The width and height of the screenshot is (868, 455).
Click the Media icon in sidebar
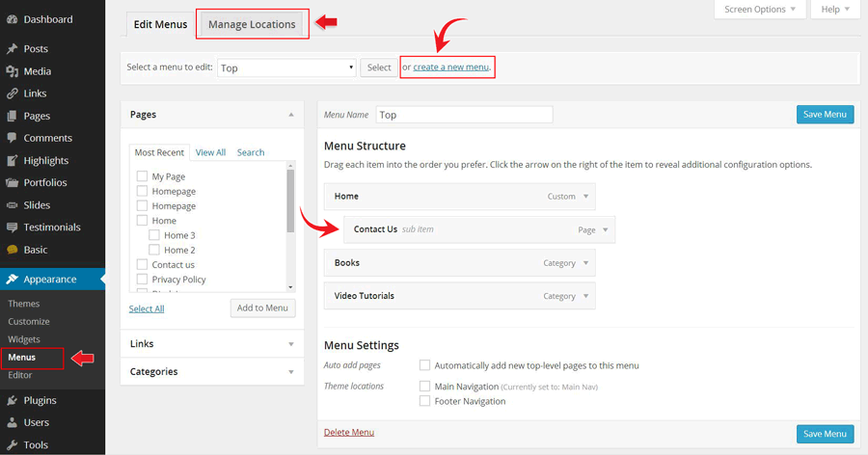[x=12, y=71]
